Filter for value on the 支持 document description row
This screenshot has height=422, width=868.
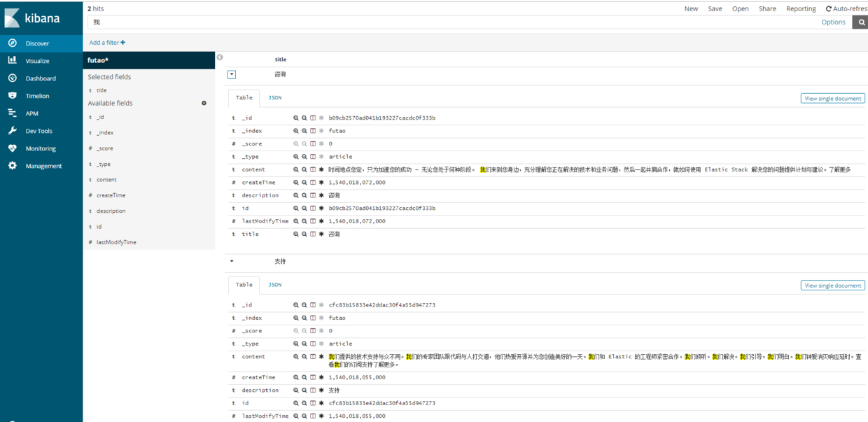[296, 391]
